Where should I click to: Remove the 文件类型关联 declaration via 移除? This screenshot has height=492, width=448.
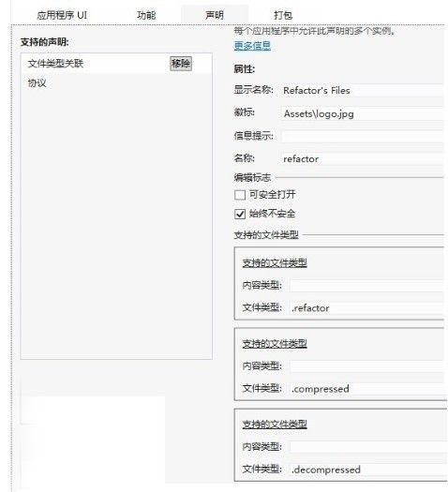[181, 64]
